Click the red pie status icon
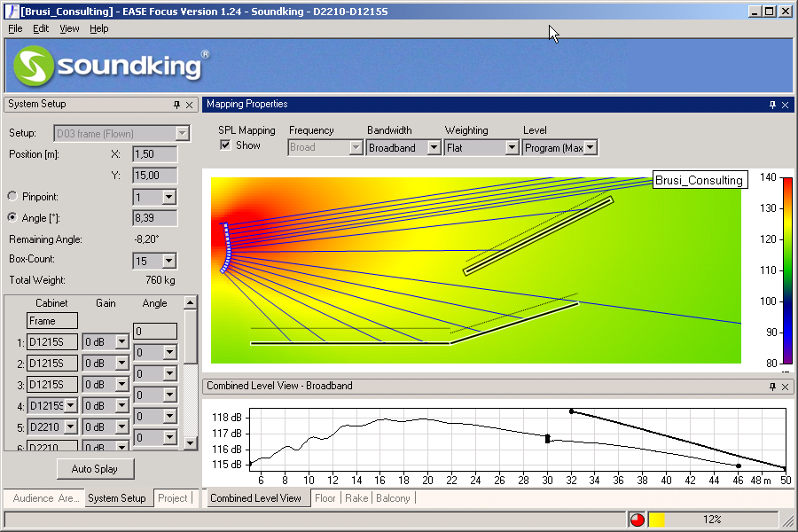798x532 pixels. pyautogui.click(x=638, y=520)
